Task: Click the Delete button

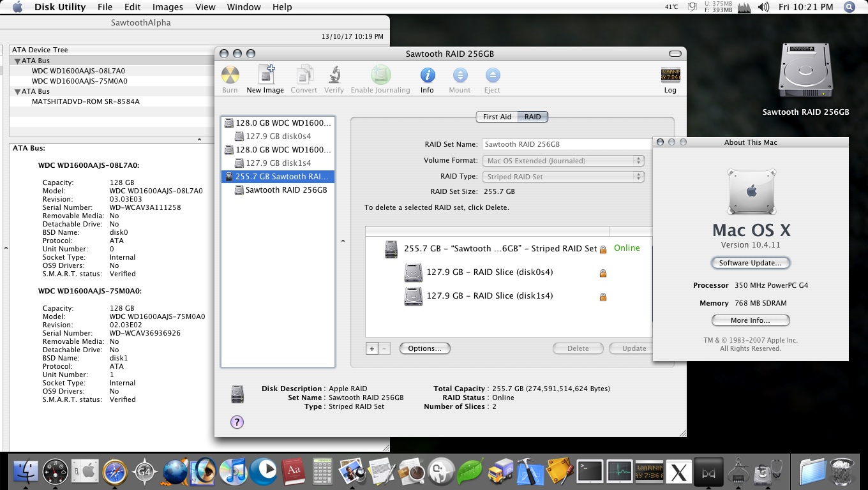Action: (578, 348)
